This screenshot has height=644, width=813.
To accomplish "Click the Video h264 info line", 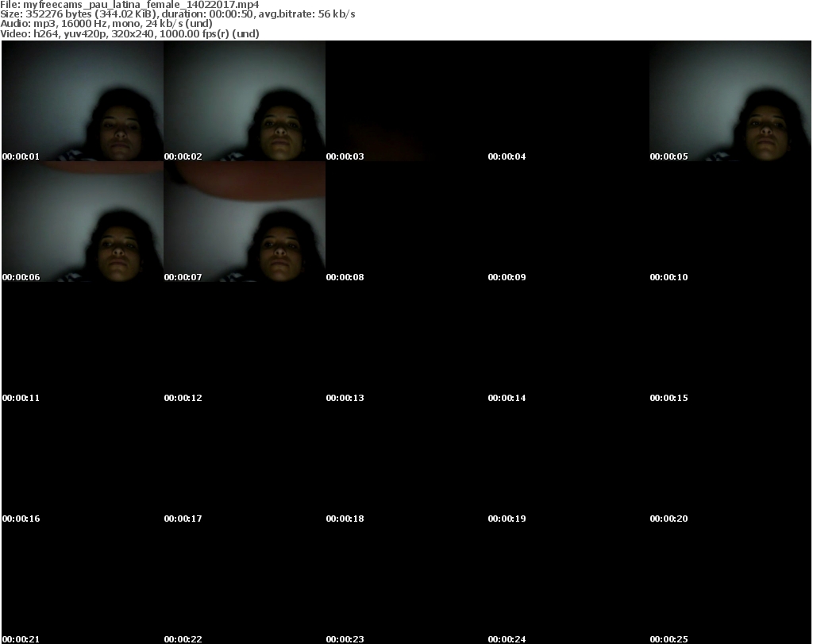I will click(129, 33).
